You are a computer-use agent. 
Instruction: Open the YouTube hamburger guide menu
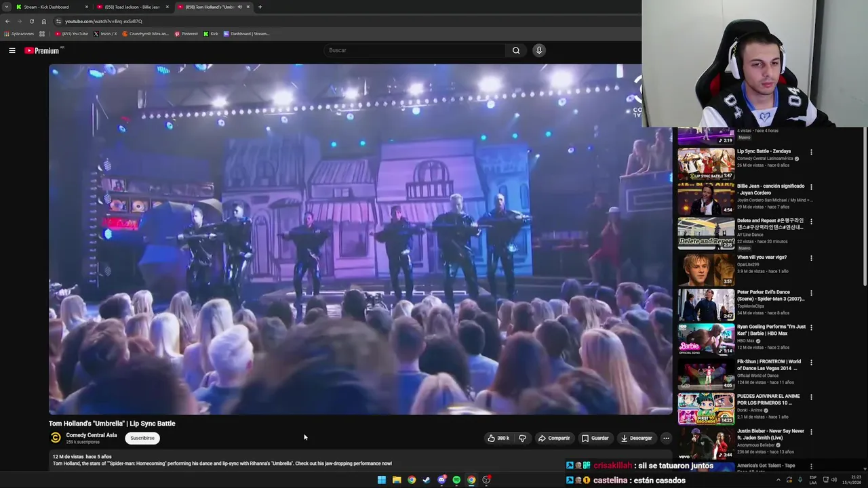pos(12,50)
